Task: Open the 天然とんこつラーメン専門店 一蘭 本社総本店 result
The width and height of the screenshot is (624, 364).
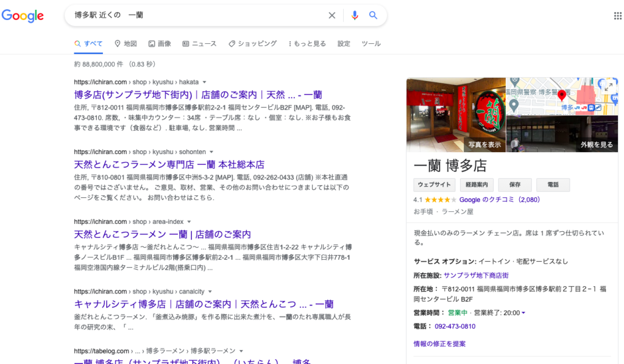Action: pos(169,164)
